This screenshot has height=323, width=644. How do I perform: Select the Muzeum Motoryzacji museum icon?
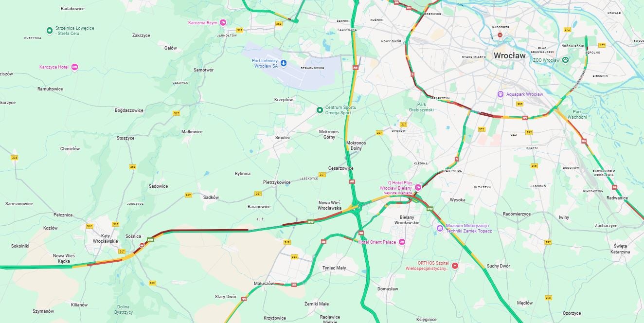coord(440,228)
